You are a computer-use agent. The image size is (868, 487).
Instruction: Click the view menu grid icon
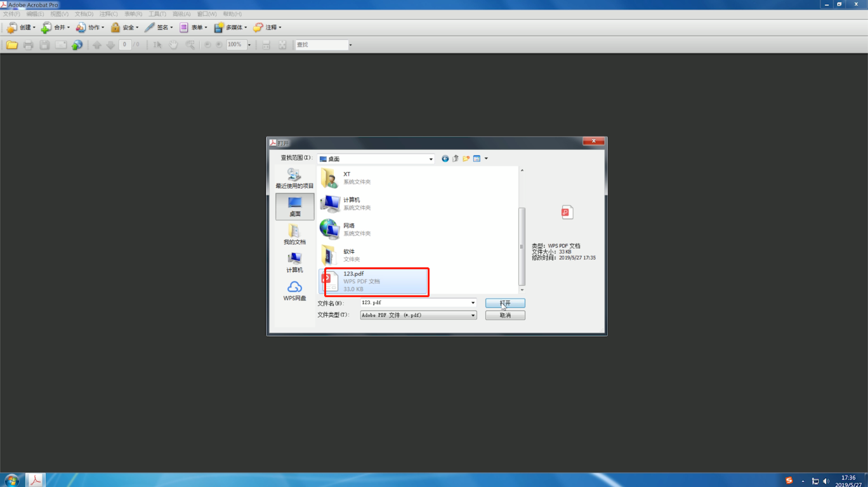[477, 159]
